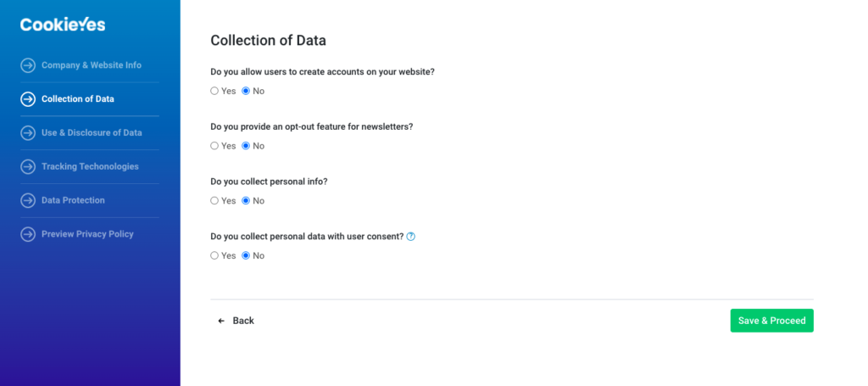Select Yes for collecting personal info
Viewport: 868px width, 386px height.
pos(215,201)
